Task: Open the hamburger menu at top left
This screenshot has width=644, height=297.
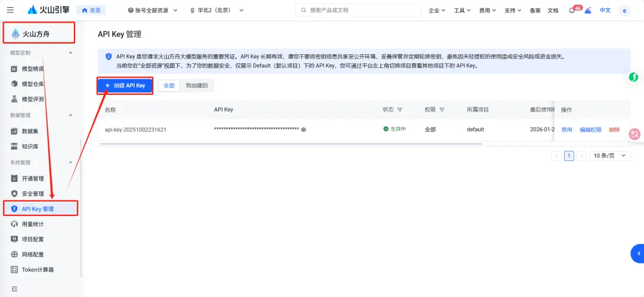Action: [x=10, y=10]
